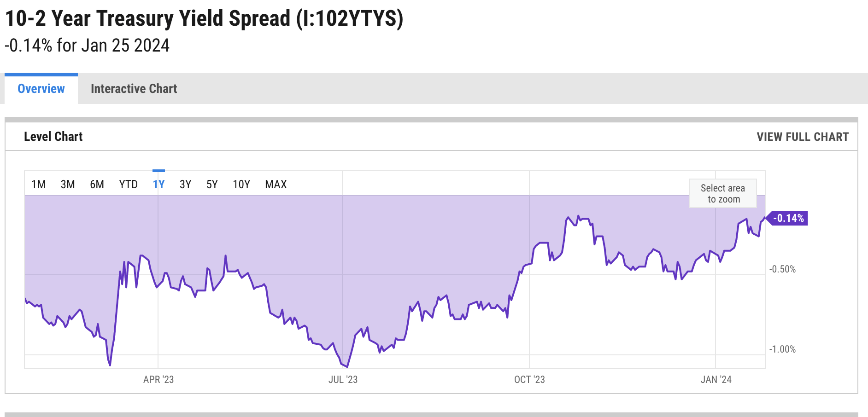This screenshot has width=868, height=417.
Task: Click the Level Chart heading
Action: tap(53, 137)
